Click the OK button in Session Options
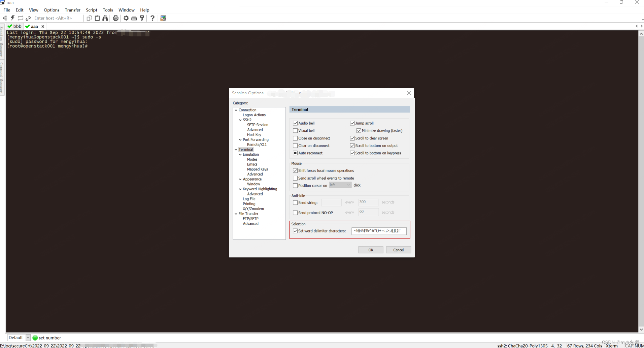The height and width of the screenshot is (348, 644). (370, 250)
